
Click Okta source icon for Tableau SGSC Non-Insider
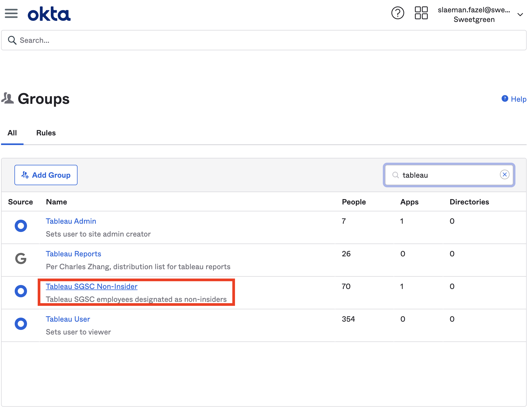pos(21,291)
